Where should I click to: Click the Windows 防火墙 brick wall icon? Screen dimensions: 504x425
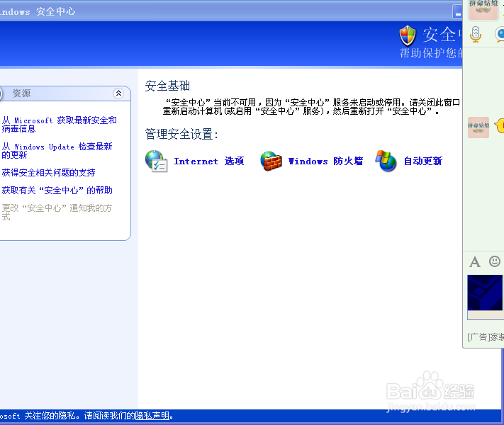[x=271, y=161]
